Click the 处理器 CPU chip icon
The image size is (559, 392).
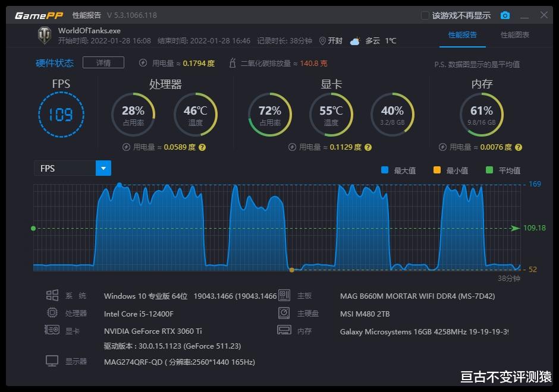(x=52, y=313)
